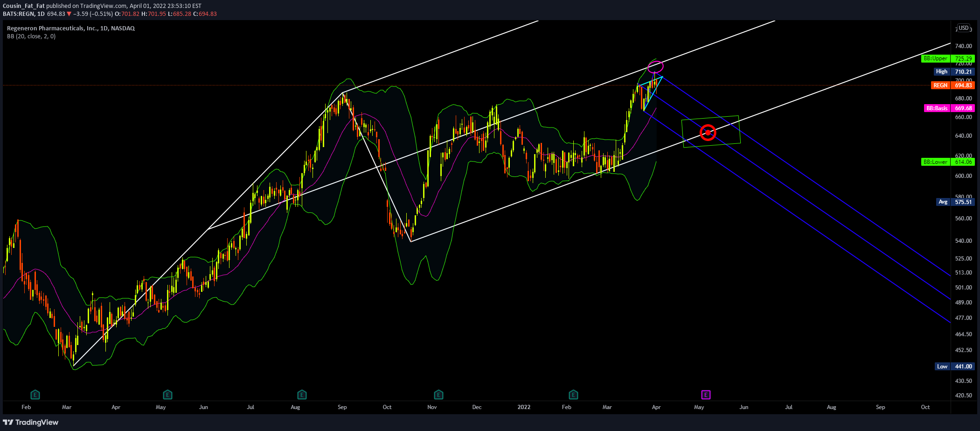Click the BB:Basis 669.68 price label

(x=949, y=108)
